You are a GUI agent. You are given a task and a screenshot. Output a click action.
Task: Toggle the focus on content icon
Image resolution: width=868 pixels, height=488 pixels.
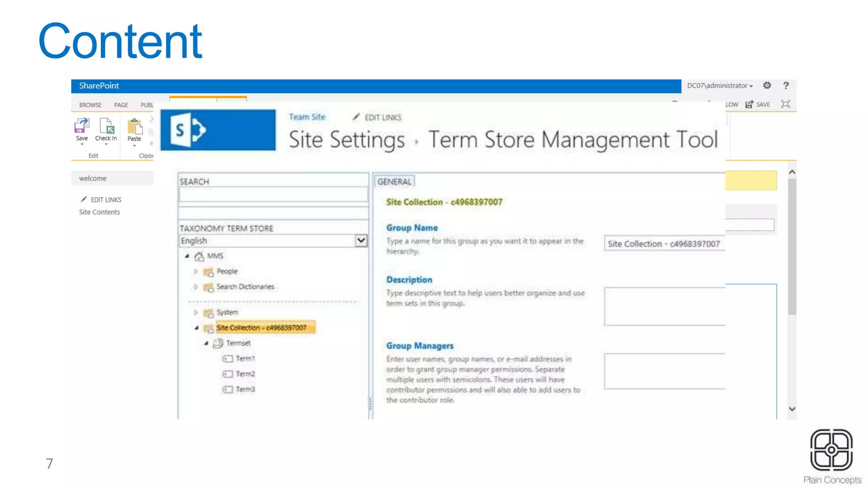(785, 104)
